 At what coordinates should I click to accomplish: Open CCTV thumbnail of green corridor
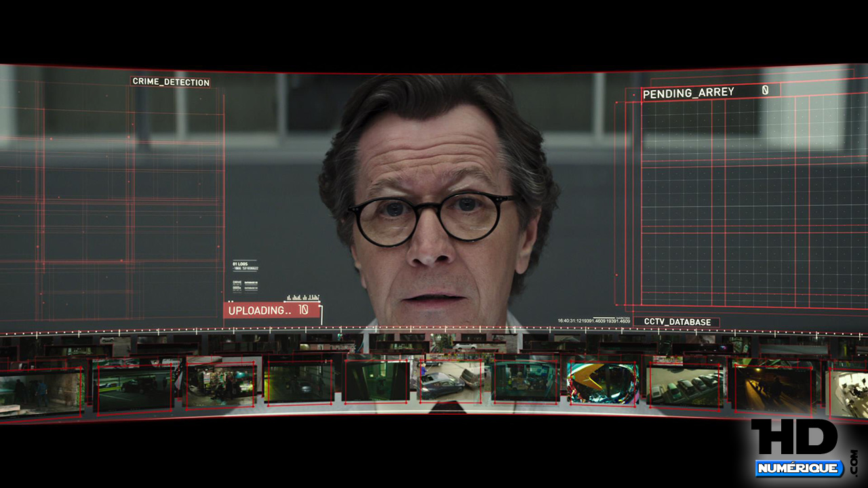tap(376, 382)
